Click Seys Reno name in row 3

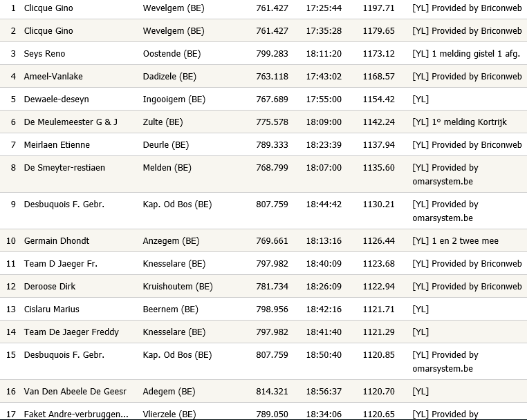[44, 54]
